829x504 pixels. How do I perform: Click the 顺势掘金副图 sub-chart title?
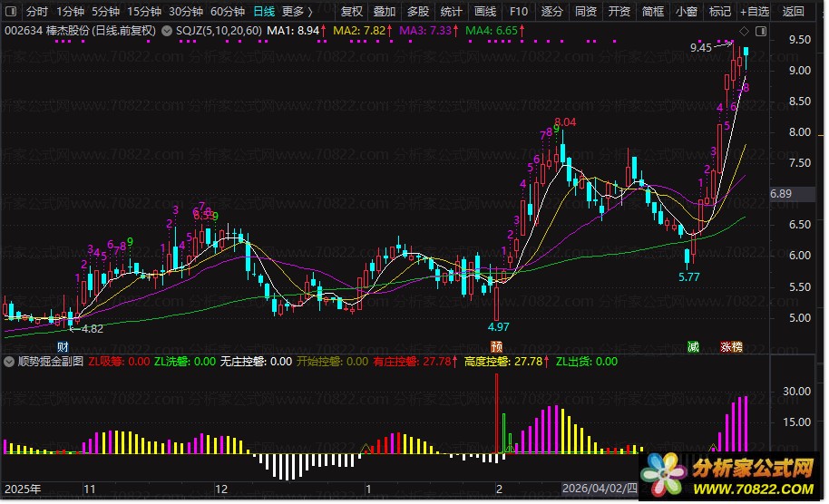(x=51, y=362)
